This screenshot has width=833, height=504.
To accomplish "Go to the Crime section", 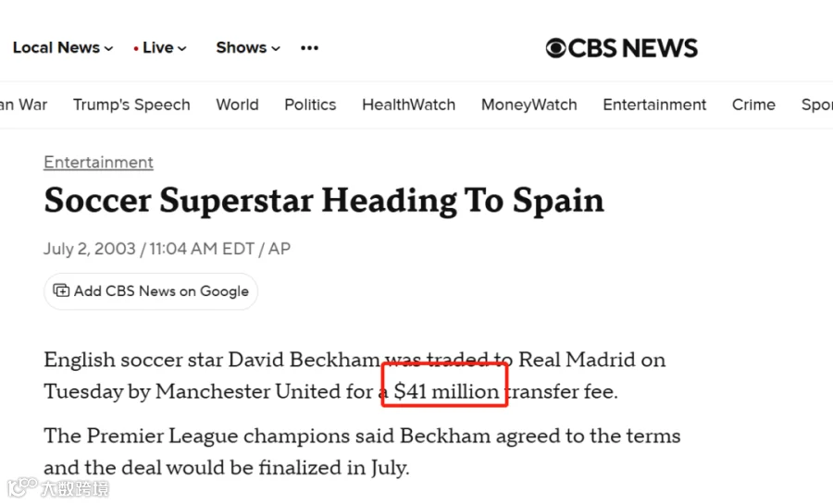I will pos(753,104).
